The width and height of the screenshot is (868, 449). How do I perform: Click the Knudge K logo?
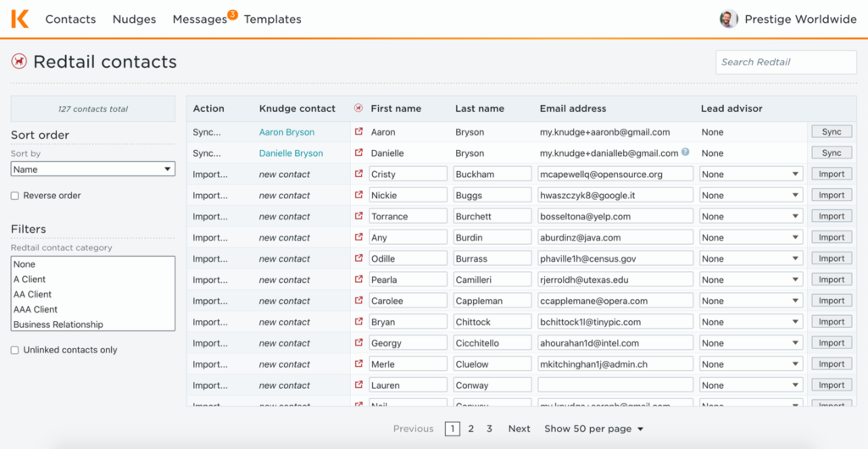19,19
